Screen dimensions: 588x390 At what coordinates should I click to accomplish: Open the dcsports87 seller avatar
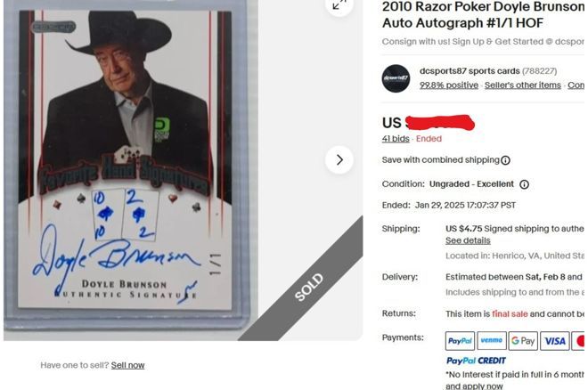tap(396, 78)
